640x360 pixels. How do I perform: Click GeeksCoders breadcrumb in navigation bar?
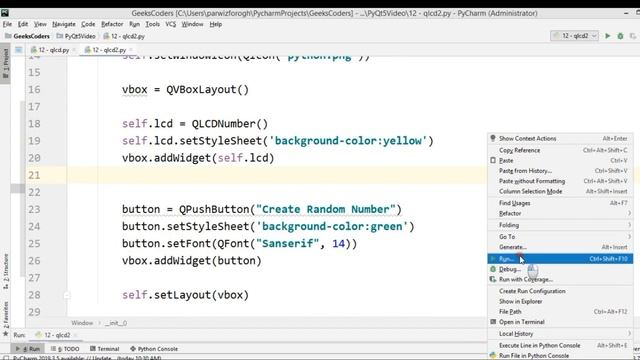27,36
